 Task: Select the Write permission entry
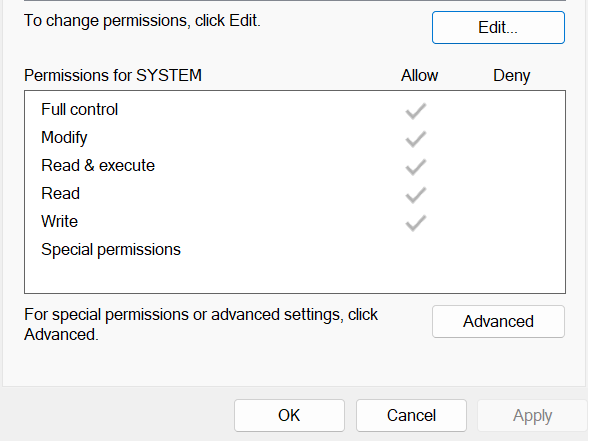[x=295, y=222]
